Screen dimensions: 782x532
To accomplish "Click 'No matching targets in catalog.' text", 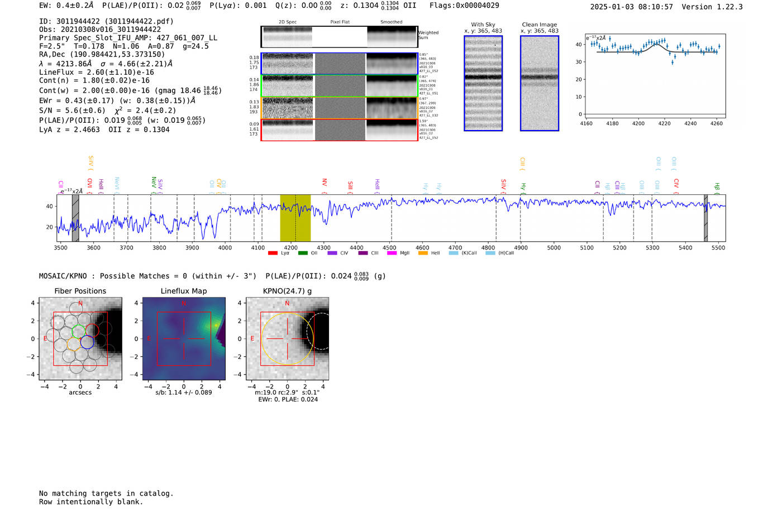I will (x=106, y=493).
